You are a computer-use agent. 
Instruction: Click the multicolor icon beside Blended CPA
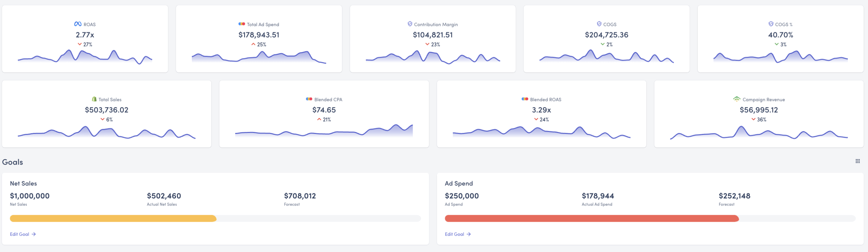(x=309, y=99)
